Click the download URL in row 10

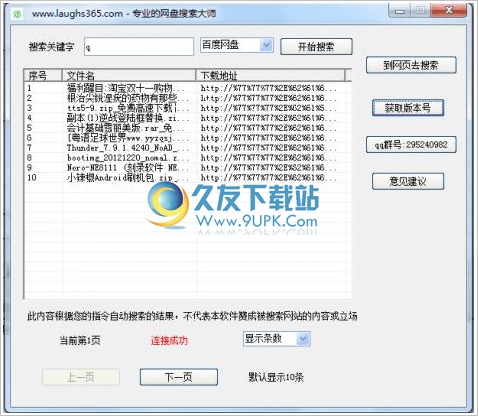pyautogui.click(x=269, y=178)
